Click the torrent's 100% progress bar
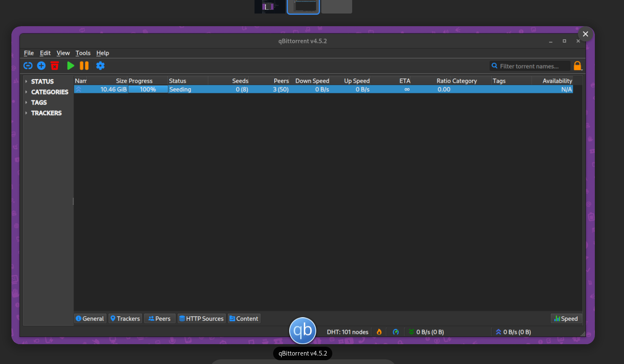The height and width of the screenshot is (364, 624). tap(148, 89)
